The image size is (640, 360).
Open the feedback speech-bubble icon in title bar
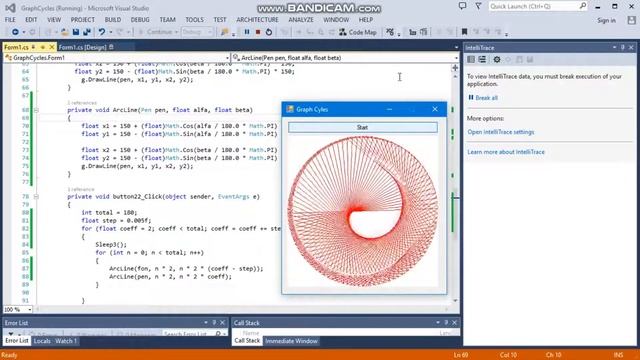tap(462, 6)
